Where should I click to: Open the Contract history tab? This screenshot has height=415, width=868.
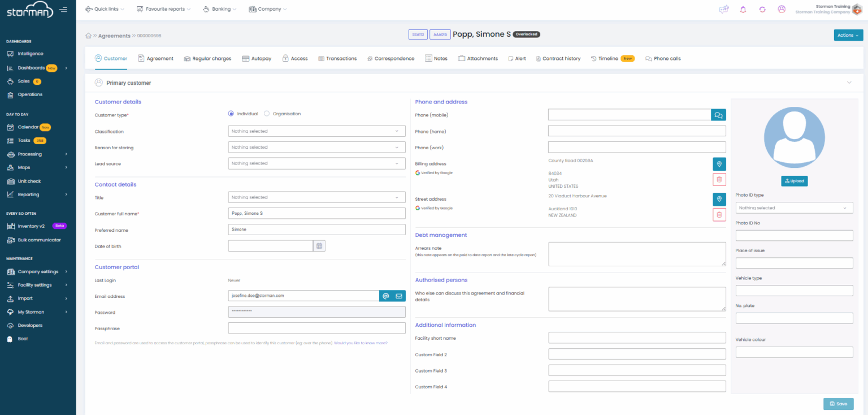pyautogui.click(x=558, y=58)
